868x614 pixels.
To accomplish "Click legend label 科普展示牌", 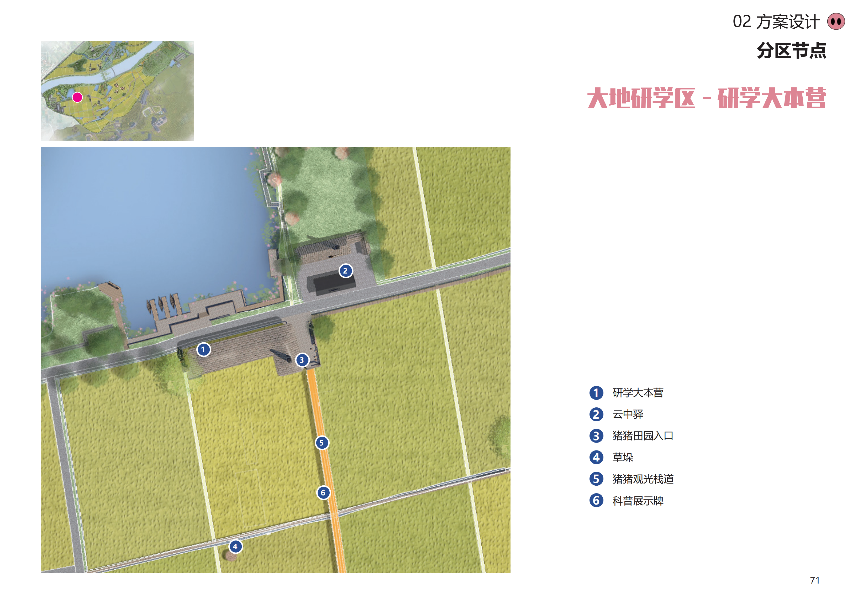I will click(638, 501).
